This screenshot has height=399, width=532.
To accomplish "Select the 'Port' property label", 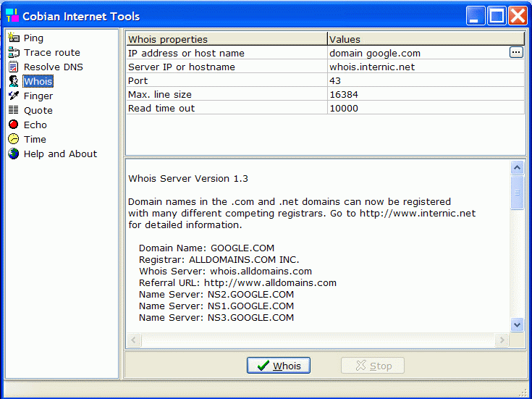I will point(227,80).
